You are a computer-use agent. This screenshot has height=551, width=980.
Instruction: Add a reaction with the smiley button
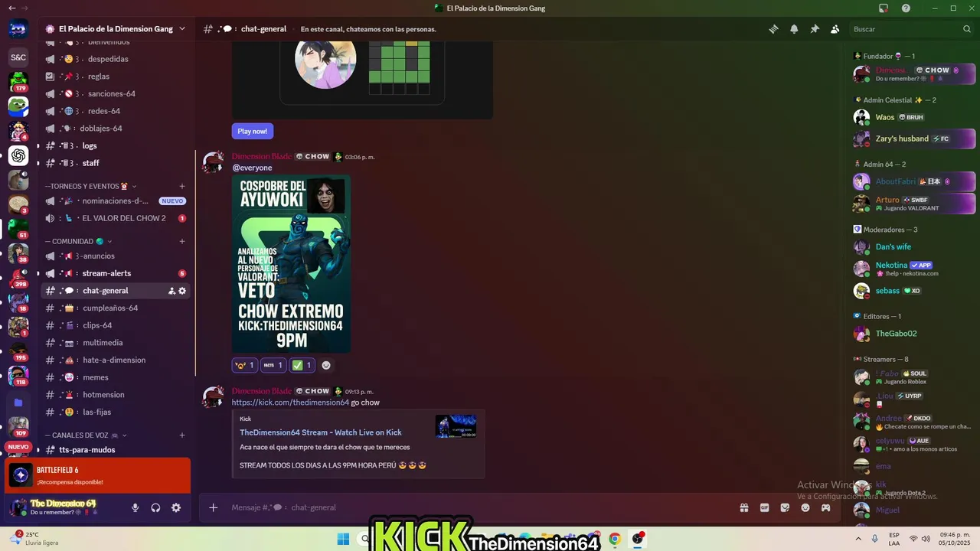(x=326, y=365)
